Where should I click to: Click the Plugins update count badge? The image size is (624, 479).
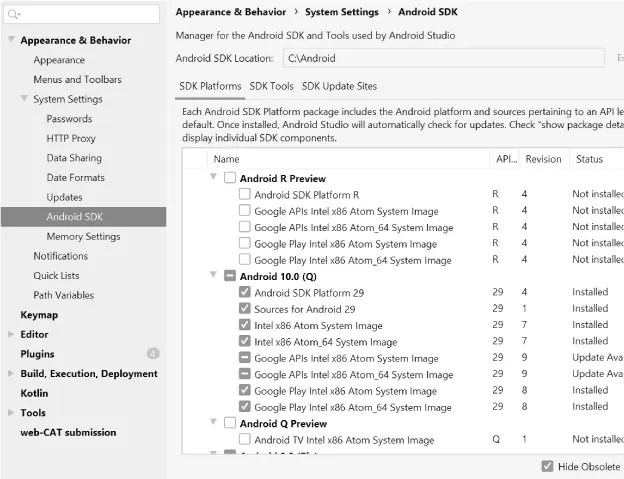pos(153,354)
